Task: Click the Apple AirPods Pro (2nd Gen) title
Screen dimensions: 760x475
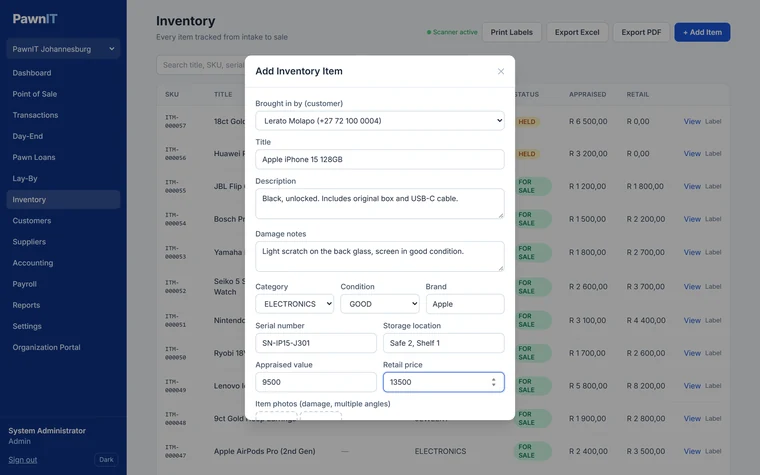Action: point(264,451)
